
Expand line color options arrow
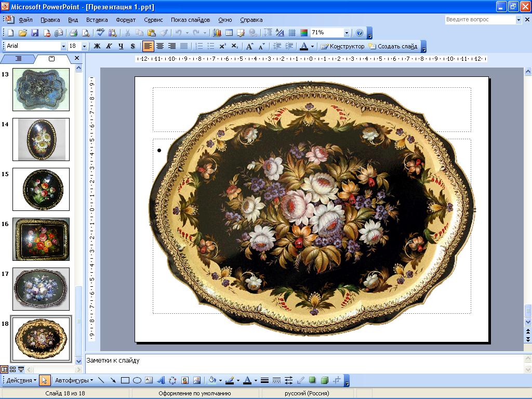pos(237,380)
